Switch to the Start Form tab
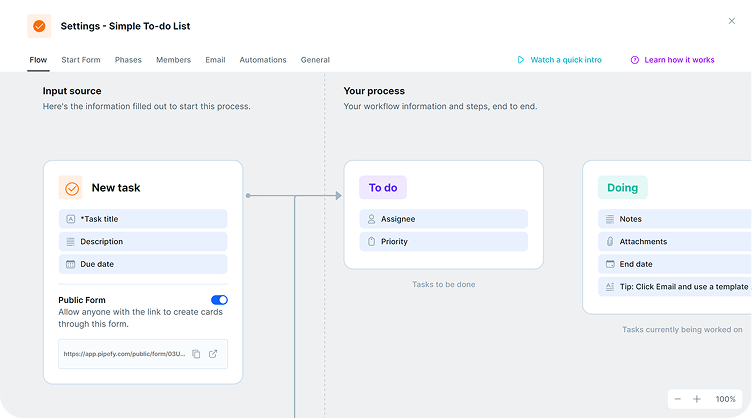This screenshot has width=752, height=418. coord(80,60)
